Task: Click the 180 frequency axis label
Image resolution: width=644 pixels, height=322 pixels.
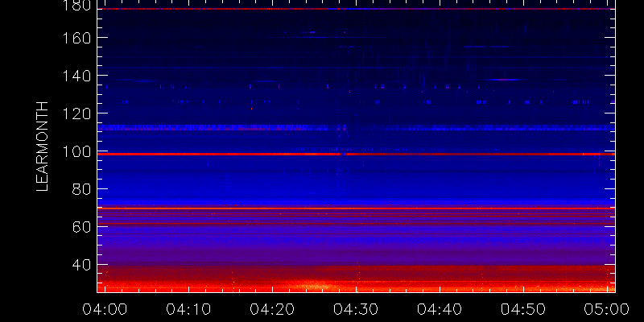Action: click(76, 6)
